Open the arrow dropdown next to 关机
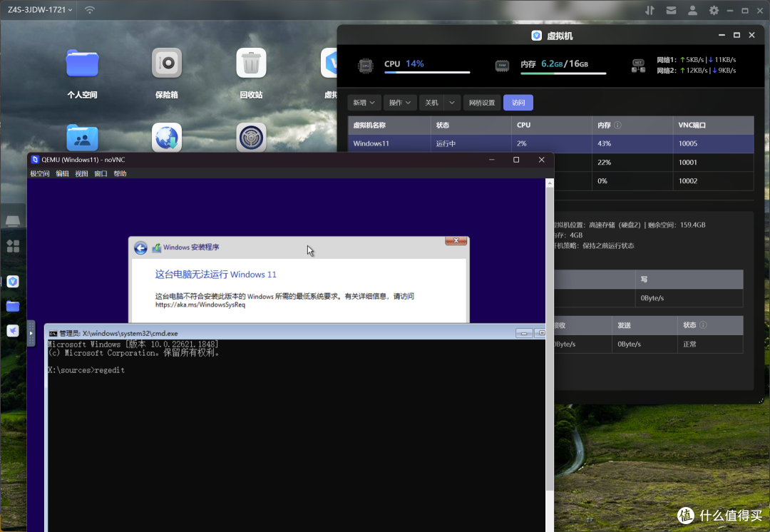 click(x=452, y=103)
